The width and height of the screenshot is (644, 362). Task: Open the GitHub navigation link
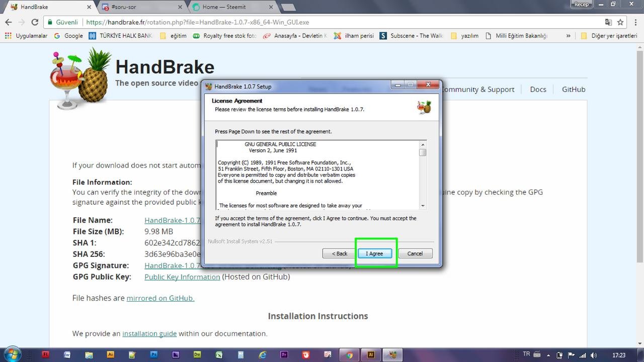574,89
